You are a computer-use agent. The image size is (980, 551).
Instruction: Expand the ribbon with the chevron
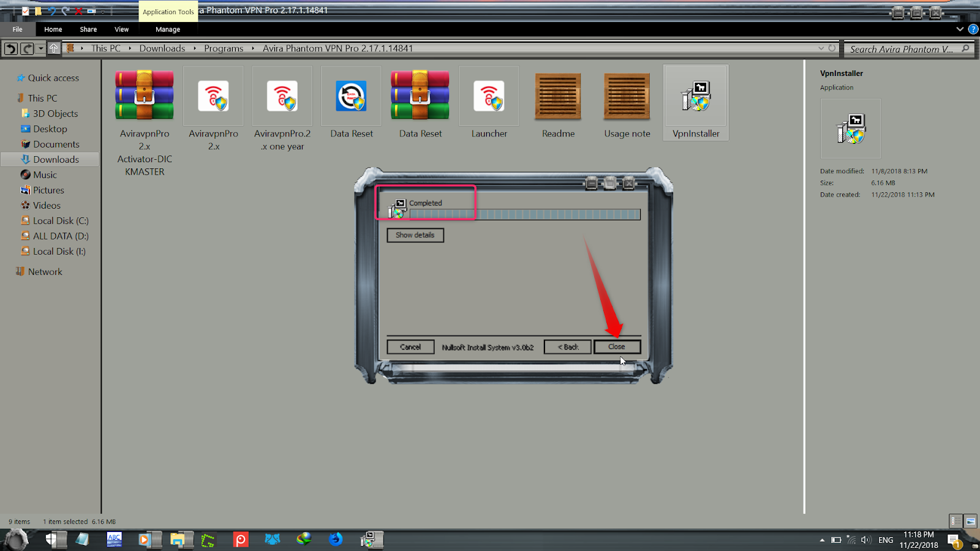tap(960, 29)
